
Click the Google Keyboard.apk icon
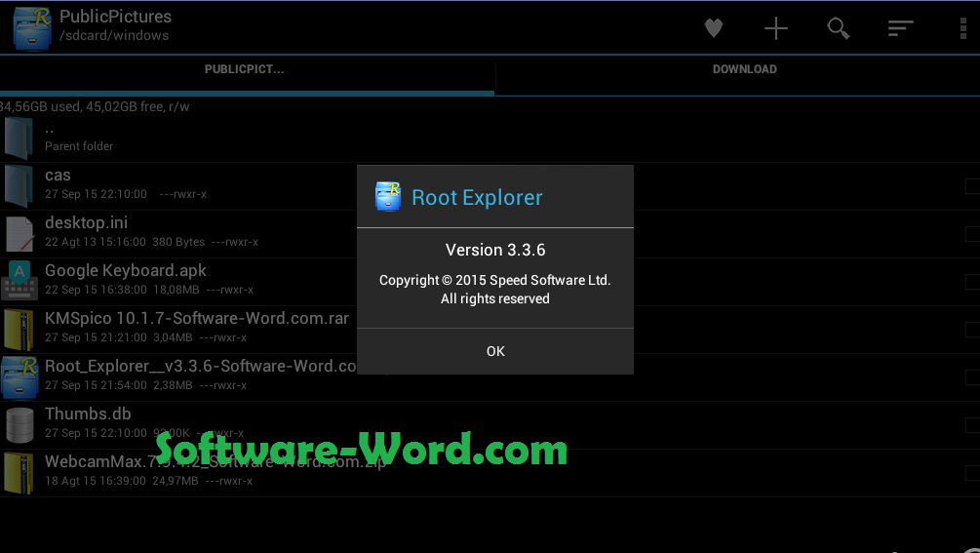[x=20, y=281]
